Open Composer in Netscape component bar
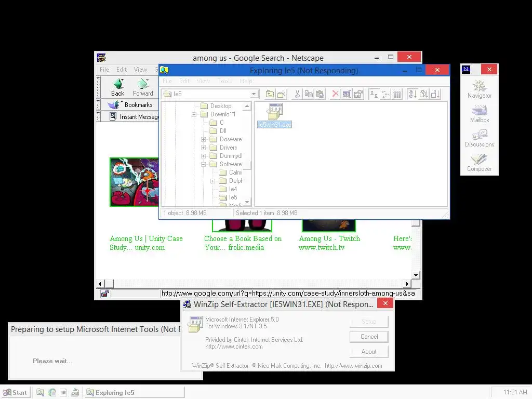 pyautogui.click(x=480, y=163)
